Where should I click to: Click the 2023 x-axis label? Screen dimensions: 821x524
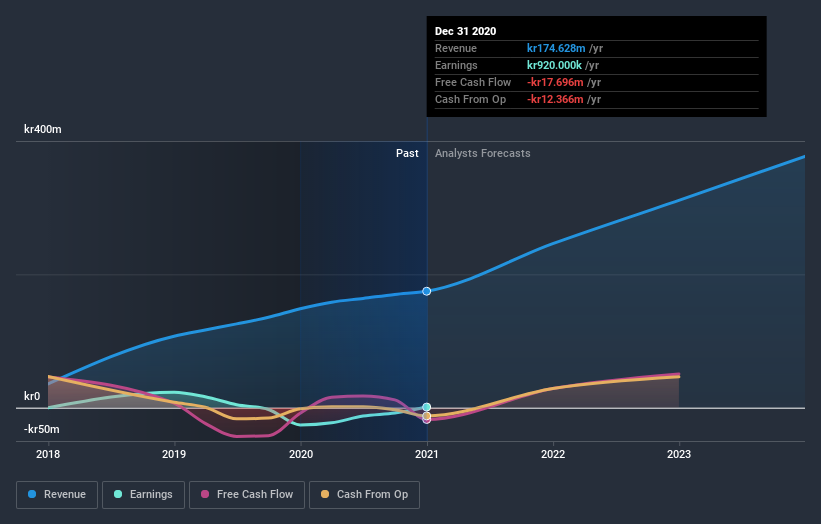pyautogui.click(x=679, y=454)
